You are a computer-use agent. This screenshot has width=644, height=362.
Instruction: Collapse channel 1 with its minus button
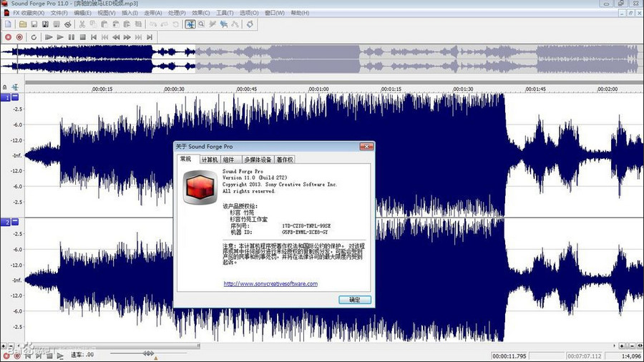coord(15,97)
